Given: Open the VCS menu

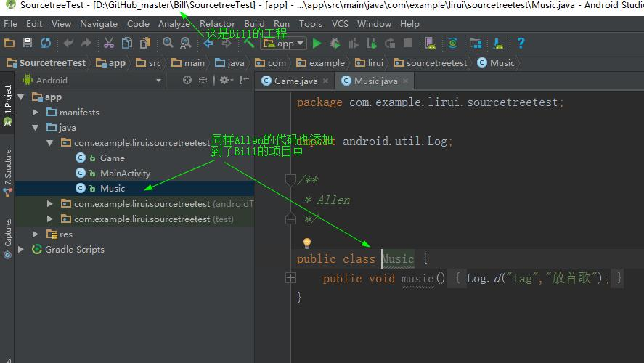Looking at the screenshot, I should click(340, 24).
